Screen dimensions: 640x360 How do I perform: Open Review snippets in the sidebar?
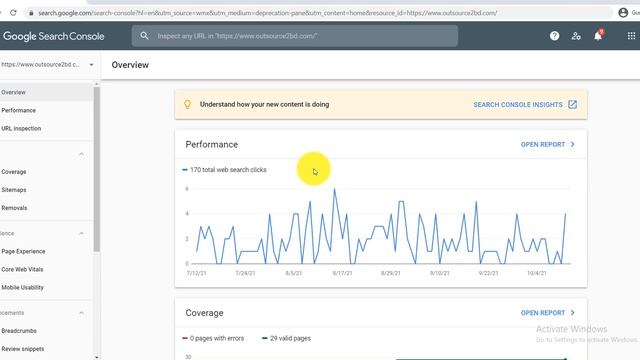(46, 349)
